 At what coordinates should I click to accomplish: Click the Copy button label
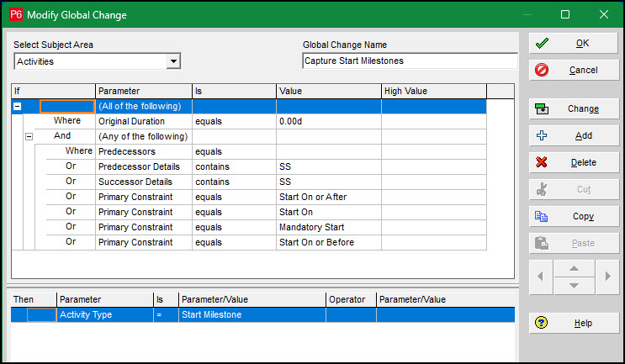pos(584,216)
